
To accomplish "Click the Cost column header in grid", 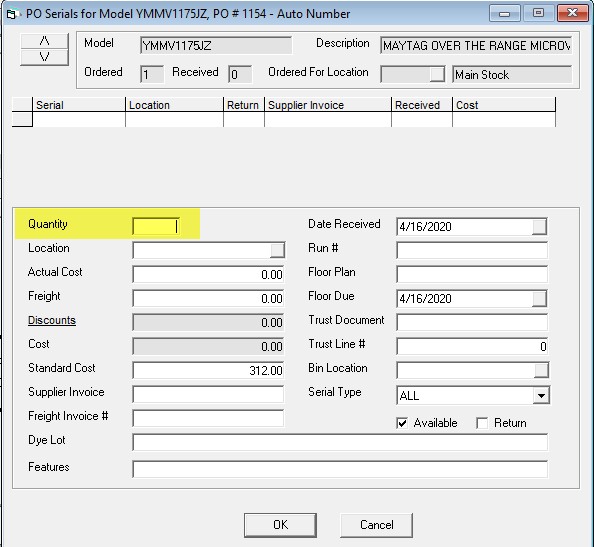I will 504,105.
